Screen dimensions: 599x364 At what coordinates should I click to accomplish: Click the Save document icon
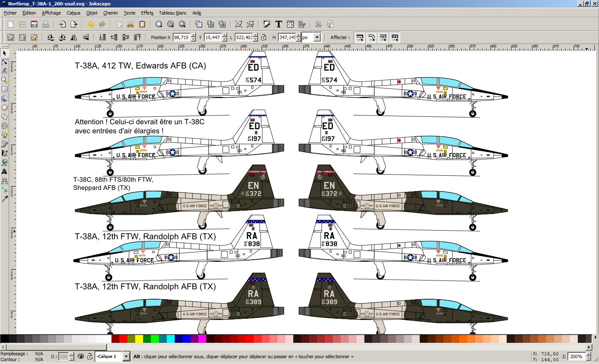click(x=34, y=25)
